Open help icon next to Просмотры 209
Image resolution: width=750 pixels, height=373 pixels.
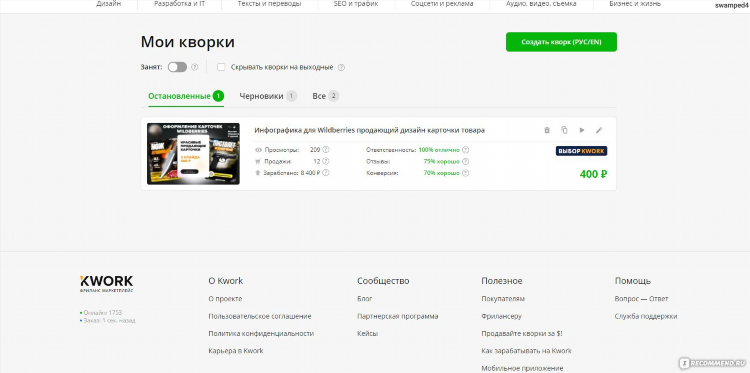[x=326, y=150]
